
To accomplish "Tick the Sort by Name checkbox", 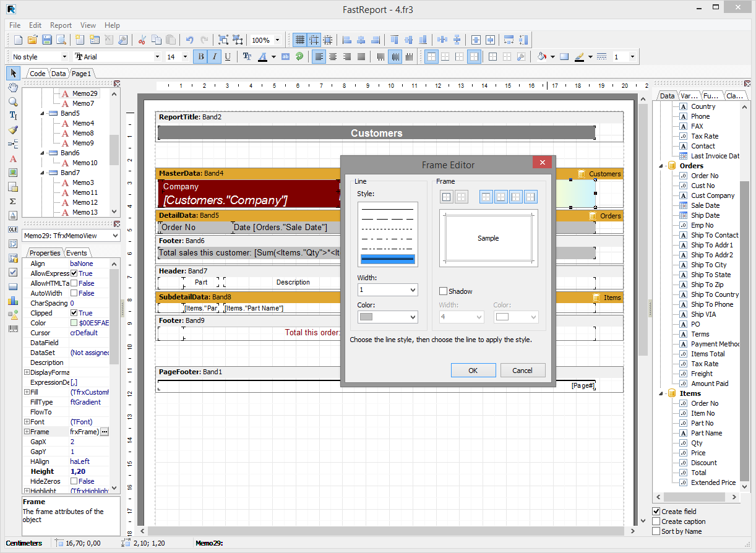I will click(656, 531).
